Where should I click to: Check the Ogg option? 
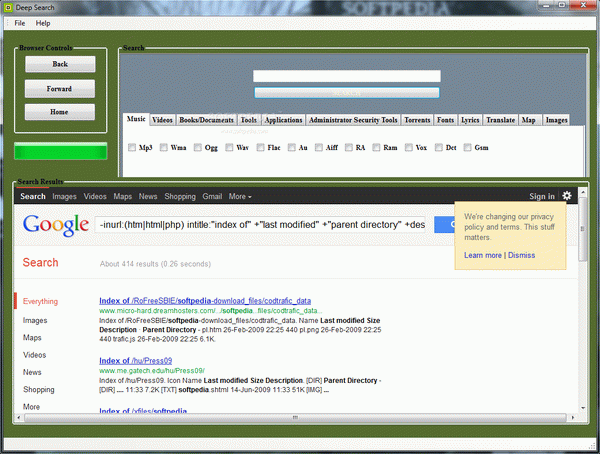click(197, 147)
